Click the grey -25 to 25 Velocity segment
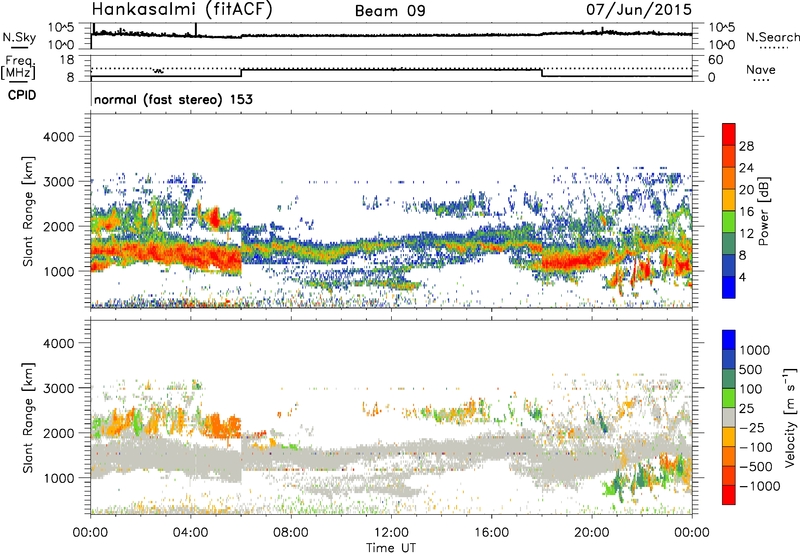Screen dimensions: 800x554 coord(729,417)
